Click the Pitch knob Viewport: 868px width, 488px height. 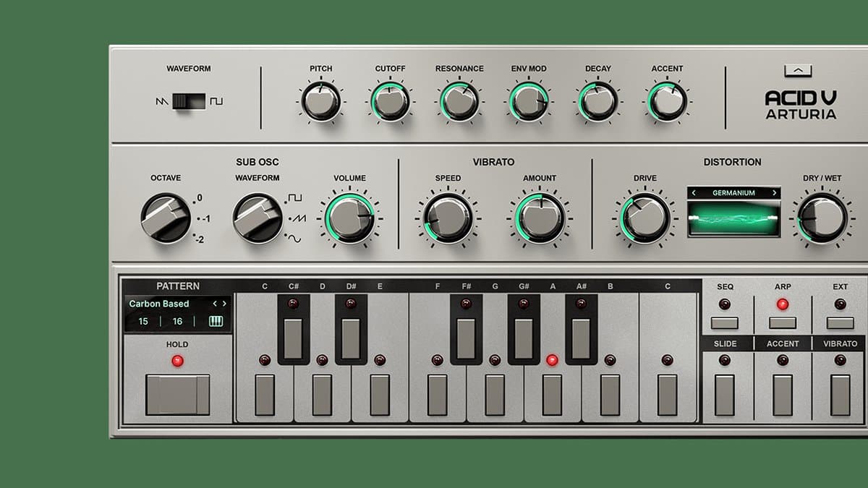320,102
